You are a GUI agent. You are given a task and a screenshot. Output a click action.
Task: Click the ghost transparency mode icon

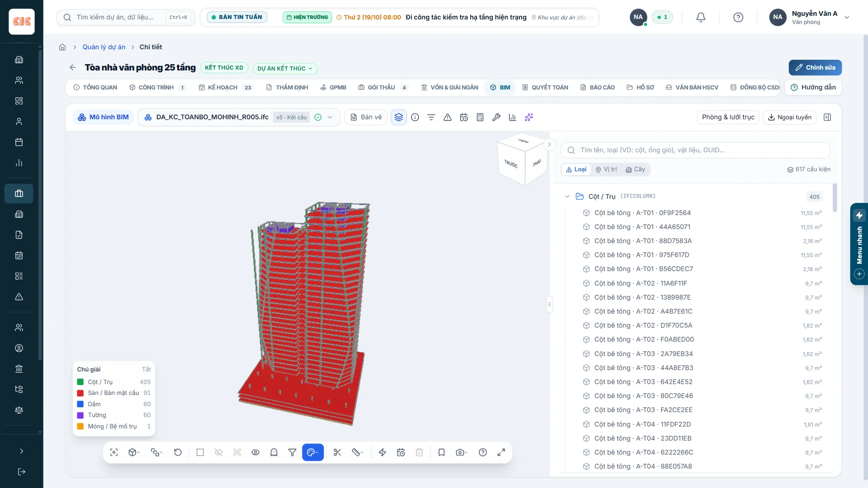[x=274, y=452]
